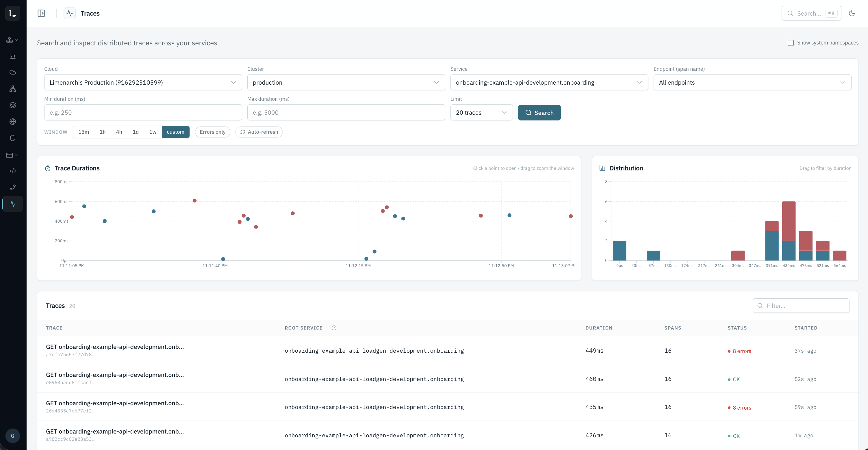Click the Min duration input field
The image size is (868, 450).
143,113
